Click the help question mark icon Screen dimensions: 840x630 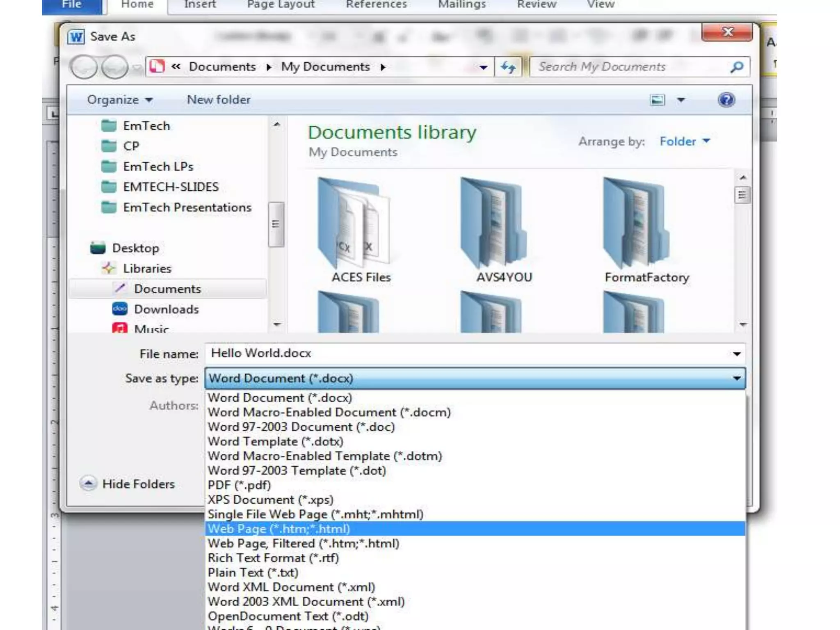pyautogui.click(x=726, y=100)
